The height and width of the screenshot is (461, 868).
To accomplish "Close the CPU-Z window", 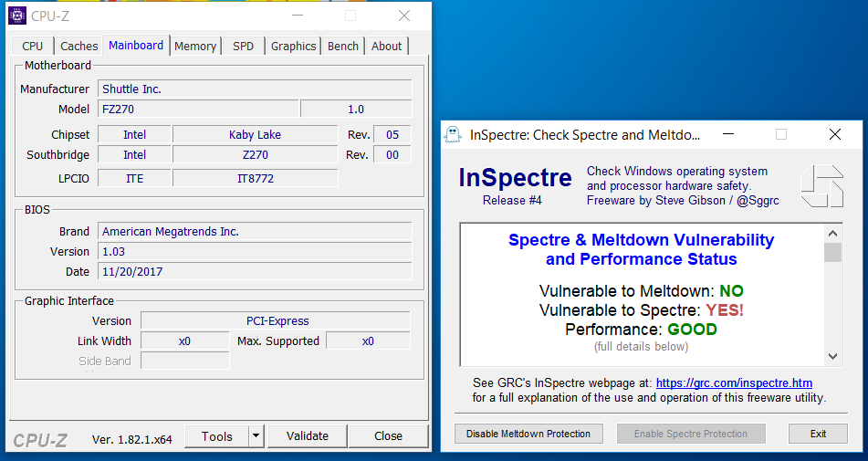I will point(404,16).
